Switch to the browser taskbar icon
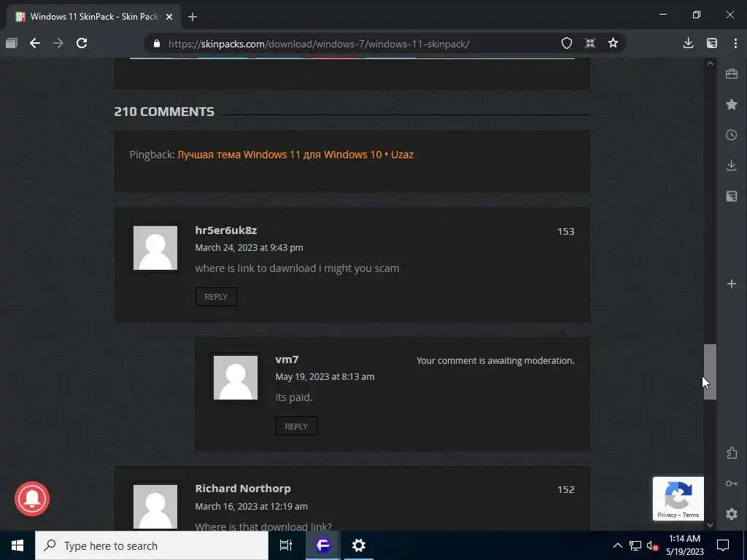The width and height of the screenshot is (747, 560). pyautogui.click(x=322, y=545)
